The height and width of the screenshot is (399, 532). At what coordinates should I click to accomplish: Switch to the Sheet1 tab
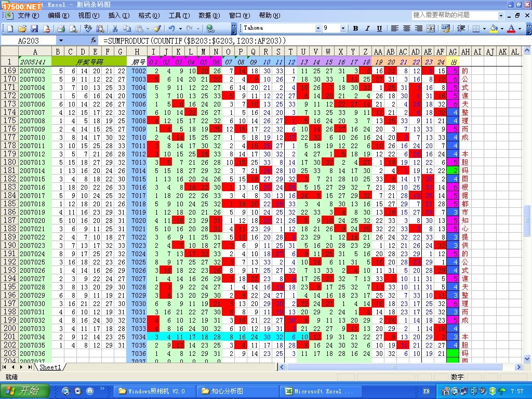pos(50,367)
